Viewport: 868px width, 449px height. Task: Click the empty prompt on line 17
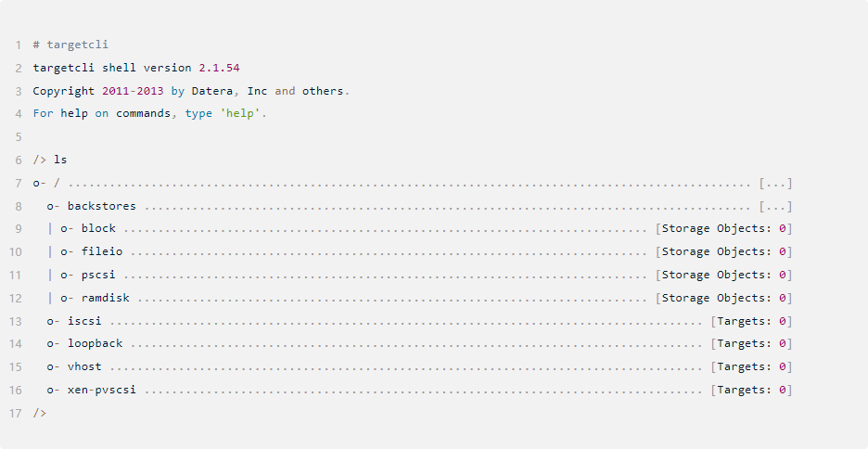40,413
